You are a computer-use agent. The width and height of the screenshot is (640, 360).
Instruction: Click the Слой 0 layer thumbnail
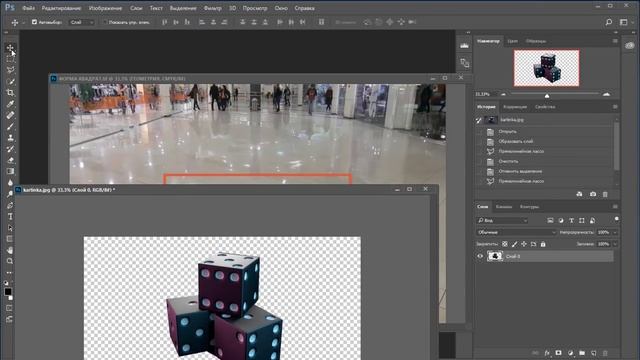point(495,256)
